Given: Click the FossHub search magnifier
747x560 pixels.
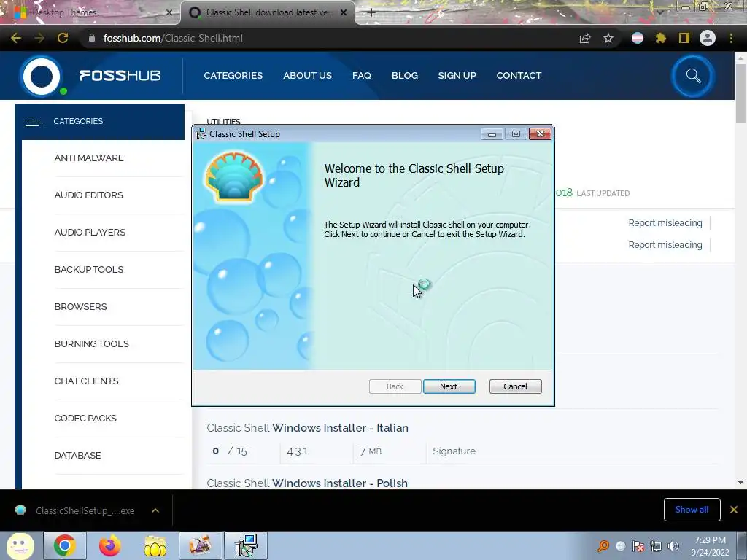Looking at the screenshot, I should point(693,76).
